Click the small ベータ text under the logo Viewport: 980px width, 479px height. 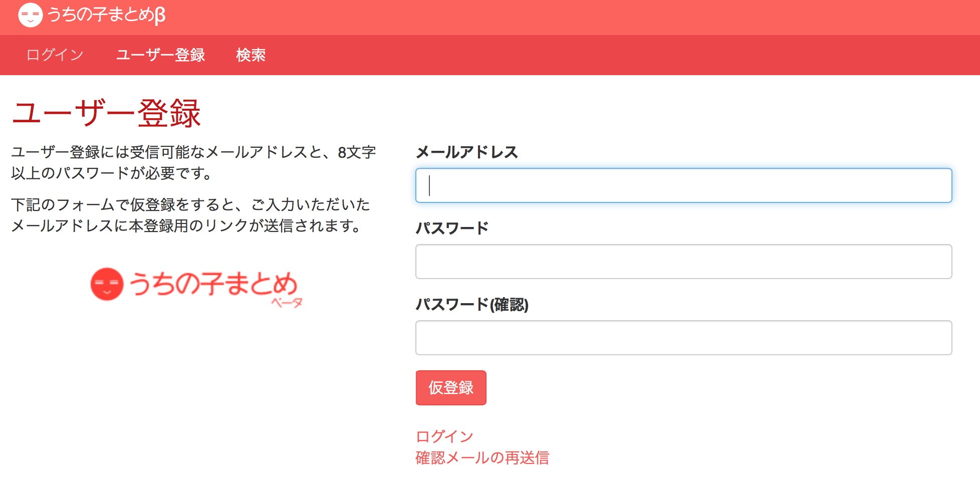click(x=287, y=303)
